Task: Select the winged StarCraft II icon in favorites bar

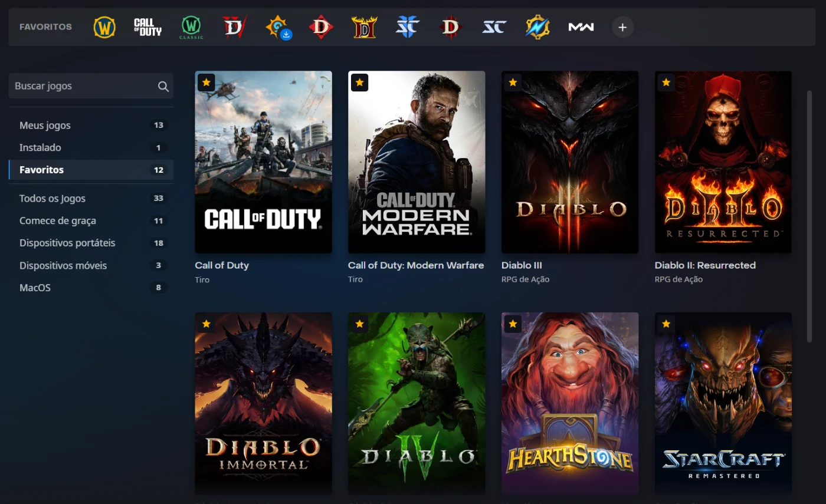Action: (x=407, y=27)
